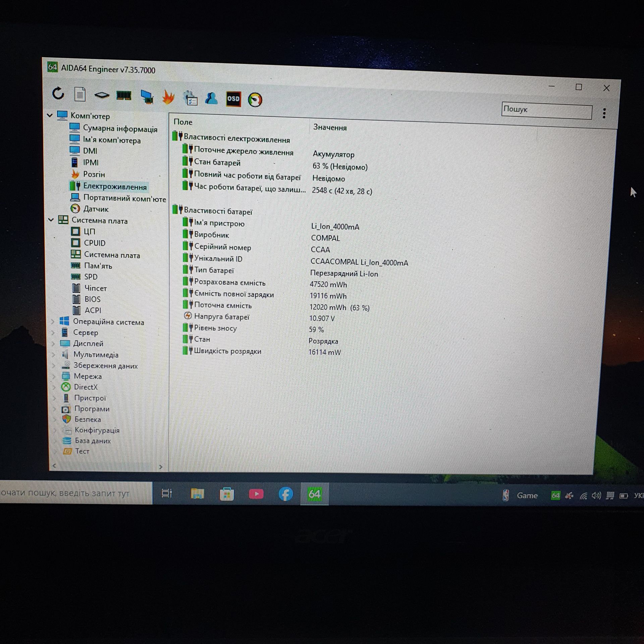Image resolution: width=644 pixels, height=644 pixels.
Task: Select the DirectX tree item
Action: 86,387
